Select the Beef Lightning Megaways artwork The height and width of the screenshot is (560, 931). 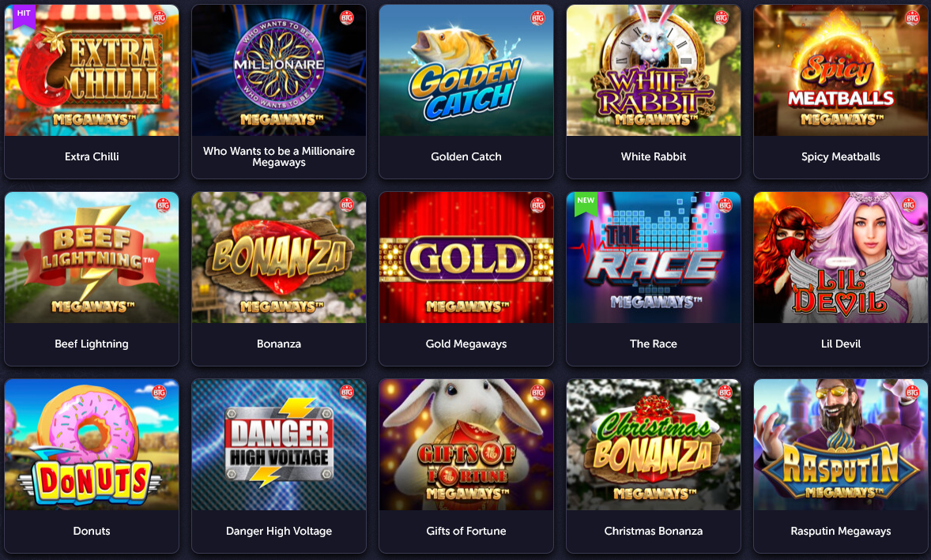click(x=92, y=257)
